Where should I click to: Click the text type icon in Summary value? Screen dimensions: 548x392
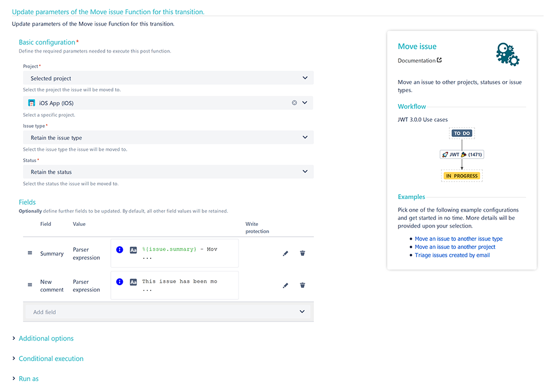pyautogui.click(x=133, y=249)
